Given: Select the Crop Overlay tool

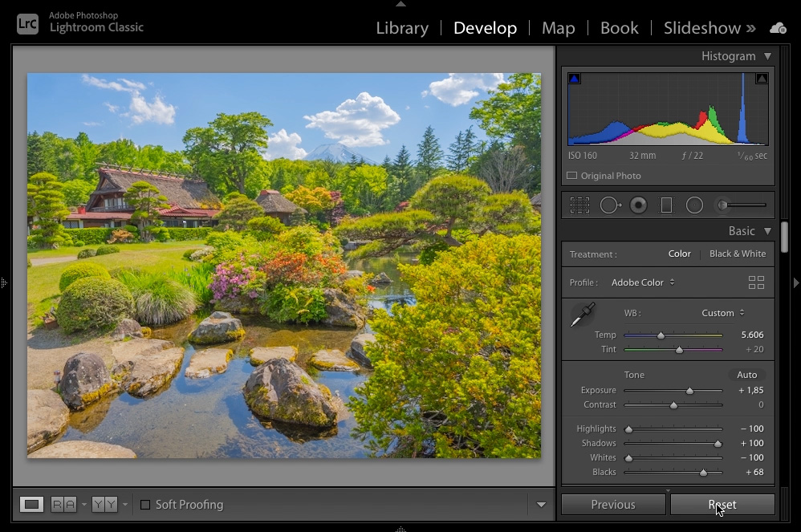Looking at the screenshot, I should tap(579, 205).
